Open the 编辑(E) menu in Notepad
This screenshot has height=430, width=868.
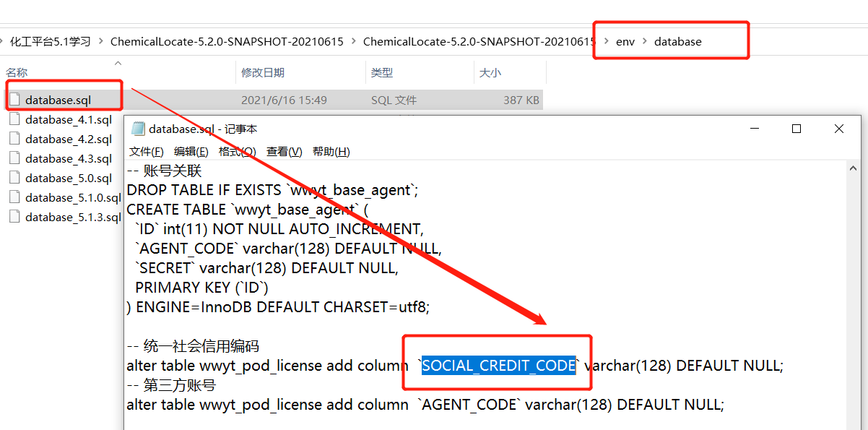[x=191, y=151]
